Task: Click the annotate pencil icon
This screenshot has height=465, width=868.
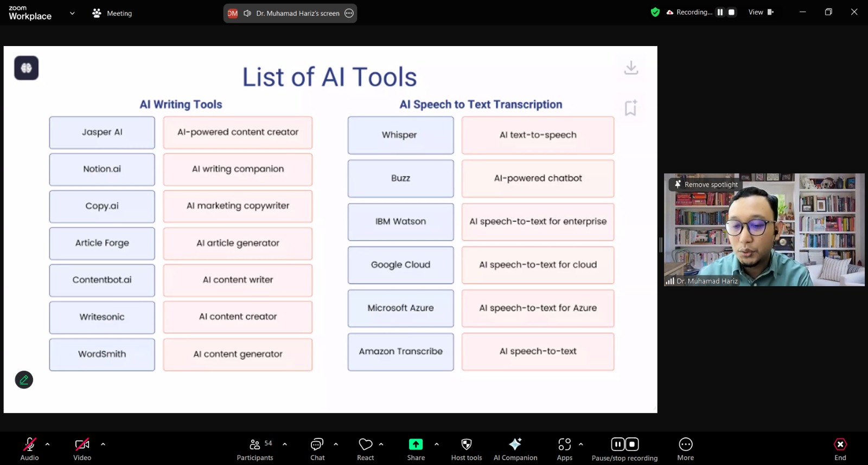Action: click(x=24, y=380)
